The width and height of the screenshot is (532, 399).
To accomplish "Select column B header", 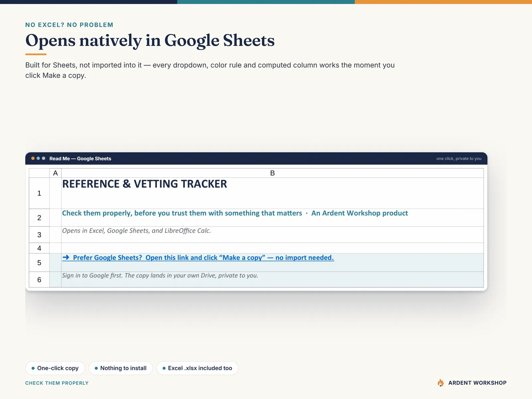I will tap(272, 173).
